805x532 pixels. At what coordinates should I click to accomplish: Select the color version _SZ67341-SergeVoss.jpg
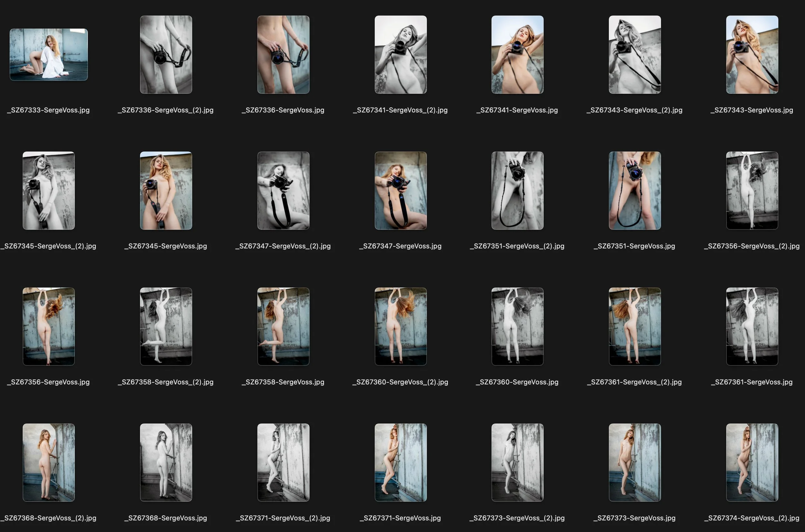517,55
